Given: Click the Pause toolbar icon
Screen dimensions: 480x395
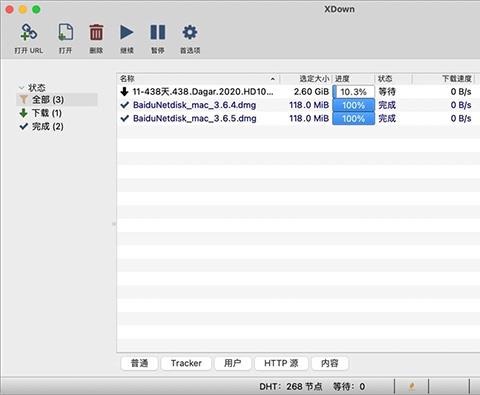Looking at the screenshot, I should click(158, 33).
